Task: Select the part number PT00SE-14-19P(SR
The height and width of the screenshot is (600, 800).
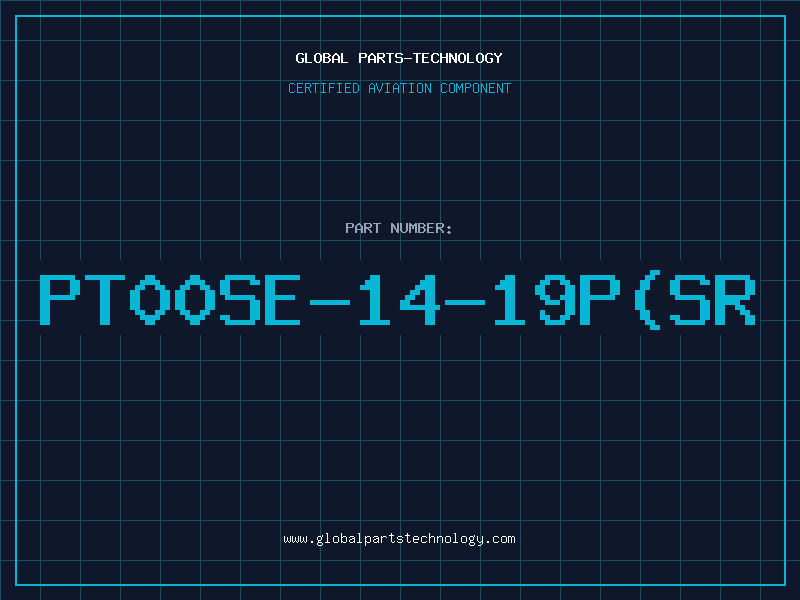Action: tap(397, 300)
